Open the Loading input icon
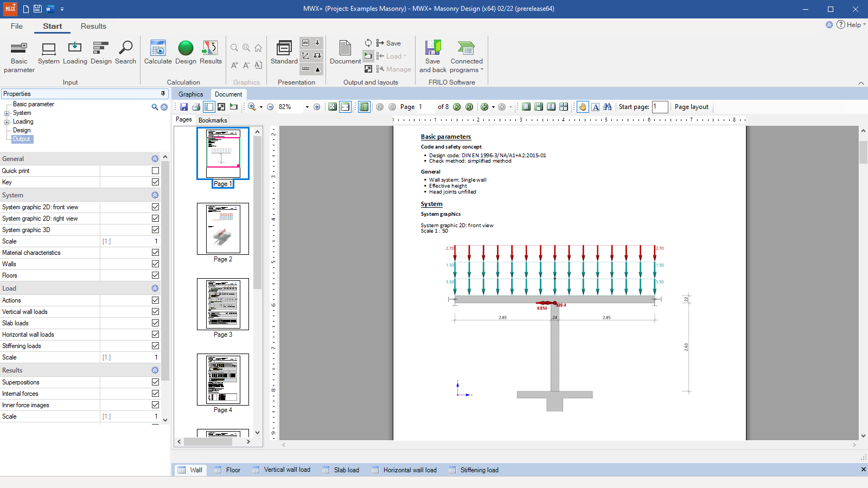This screenshot has height=488, width=868. coord(75,53)
